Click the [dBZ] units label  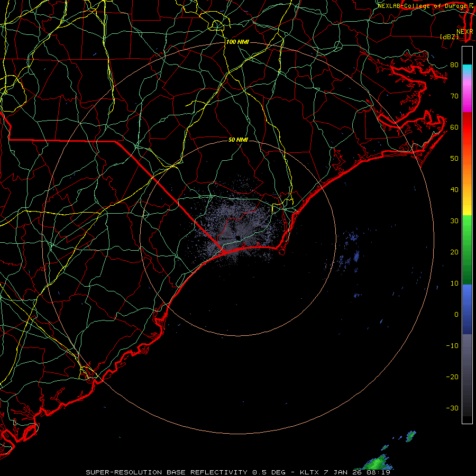(x=449, y=36)
